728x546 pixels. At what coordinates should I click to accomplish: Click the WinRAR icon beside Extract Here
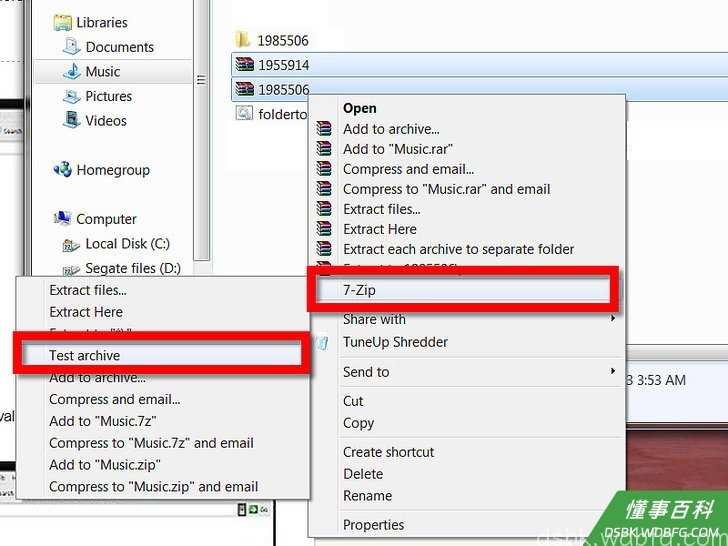(x=324, y=228)
